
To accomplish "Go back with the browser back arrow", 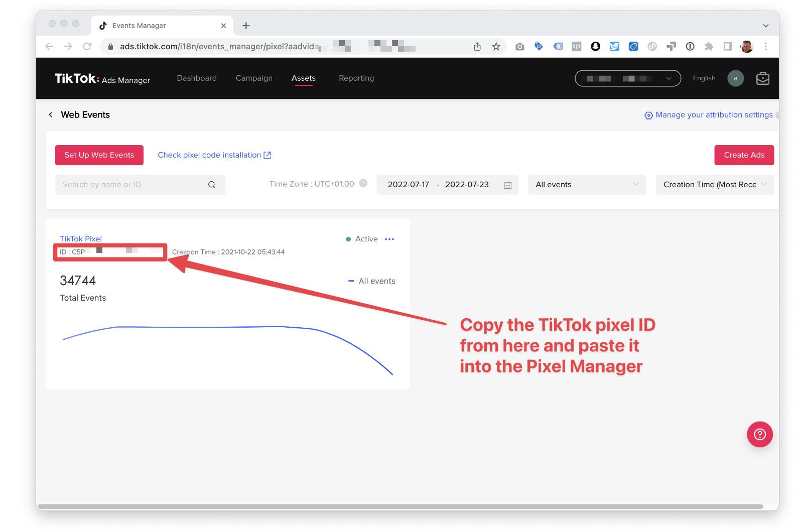I will (x=49, y=46).
